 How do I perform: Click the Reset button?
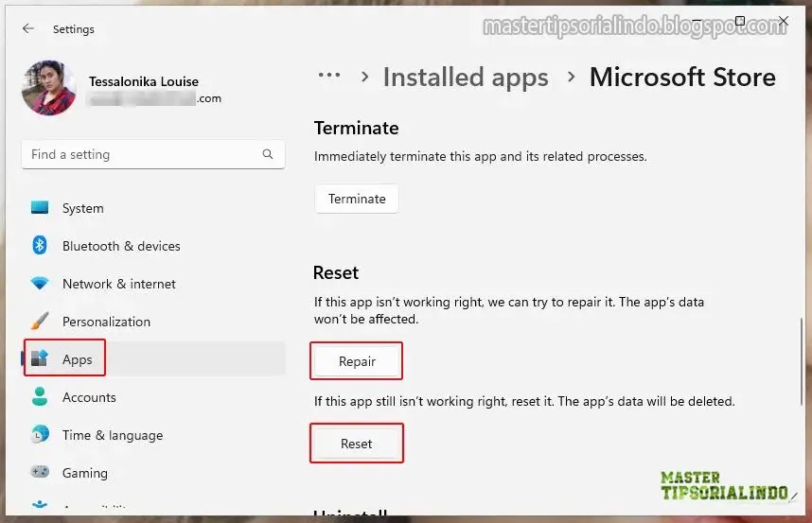pos(356,444)
